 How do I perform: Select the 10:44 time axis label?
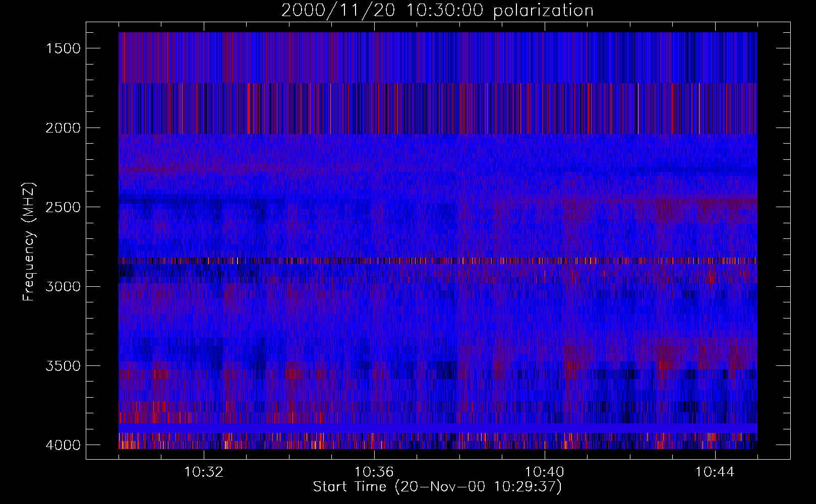[x=715, y=472]
